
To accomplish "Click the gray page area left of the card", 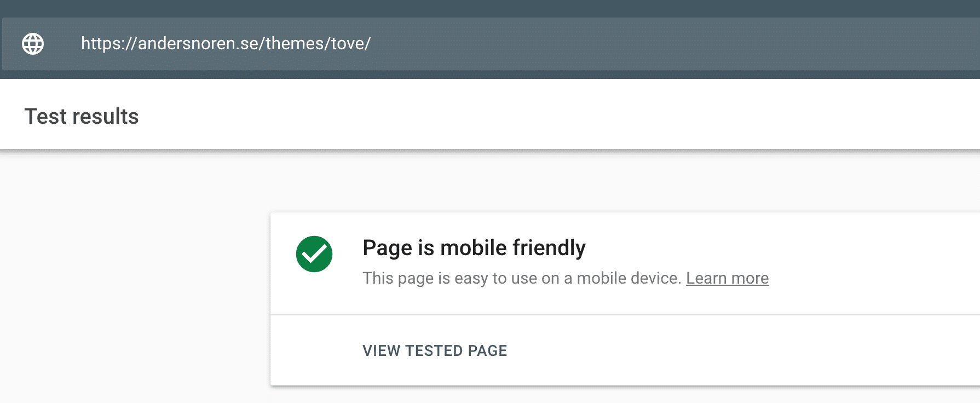I will (x=131, y=274).
